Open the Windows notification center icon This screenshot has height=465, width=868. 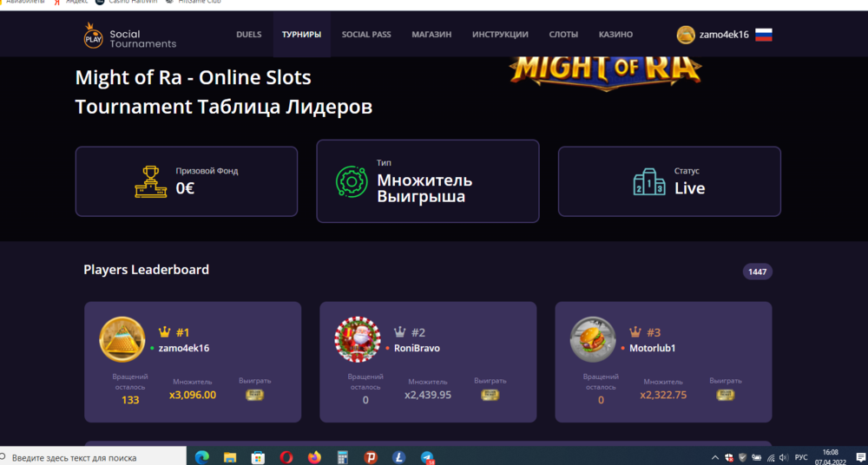point(860,458)
